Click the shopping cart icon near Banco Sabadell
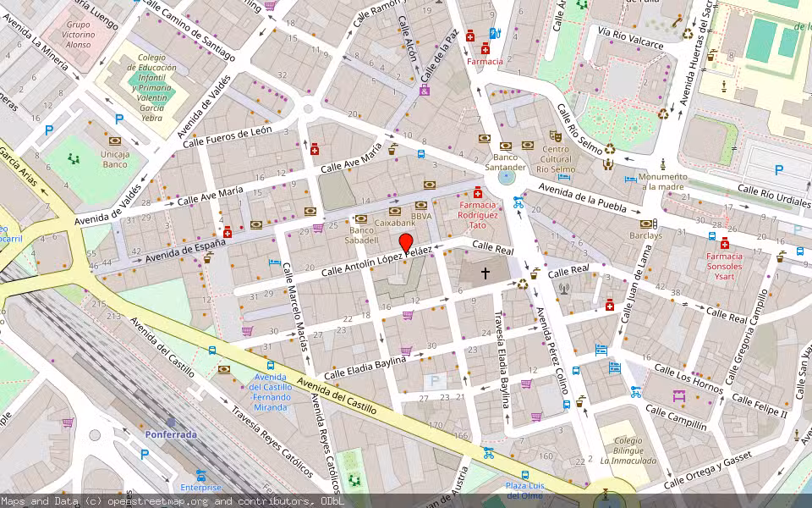812x508 pixels. coord(318,228)
